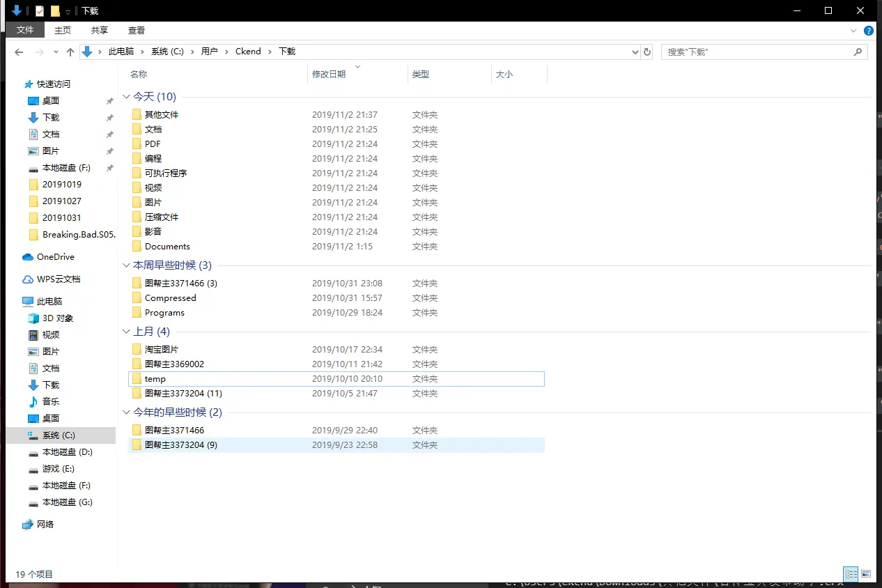Viewport: 882px width, 588px height.
Task: Switch to details view layout icon
Action: [x=851, y=574]
